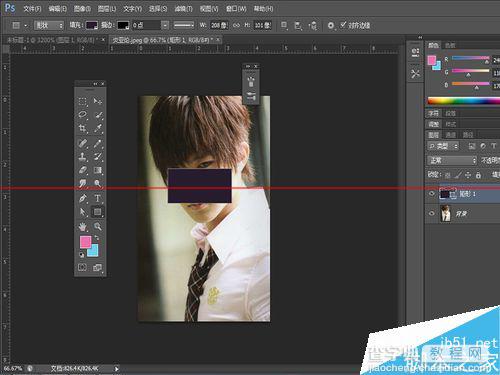Open stroke line style dropdown

(184, 25)
